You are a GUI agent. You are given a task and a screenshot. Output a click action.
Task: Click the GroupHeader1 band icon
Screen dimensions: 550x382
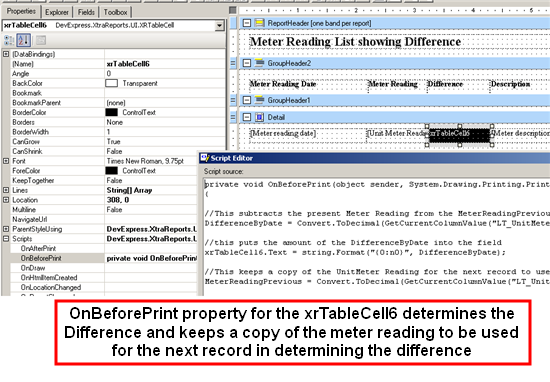point(260,100)
